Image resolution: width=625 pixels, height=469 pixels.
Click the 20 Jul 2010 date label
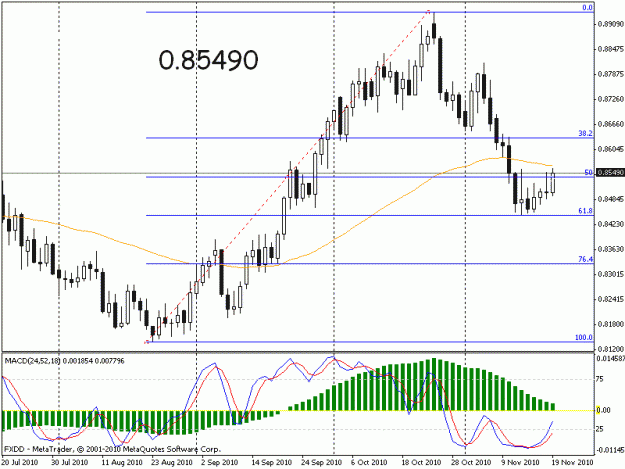(20, 462)
